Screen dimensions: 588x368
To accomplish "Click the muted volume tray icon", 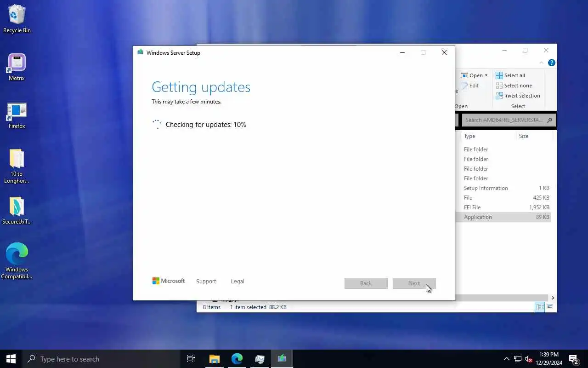I will click(x=529, y=359).
